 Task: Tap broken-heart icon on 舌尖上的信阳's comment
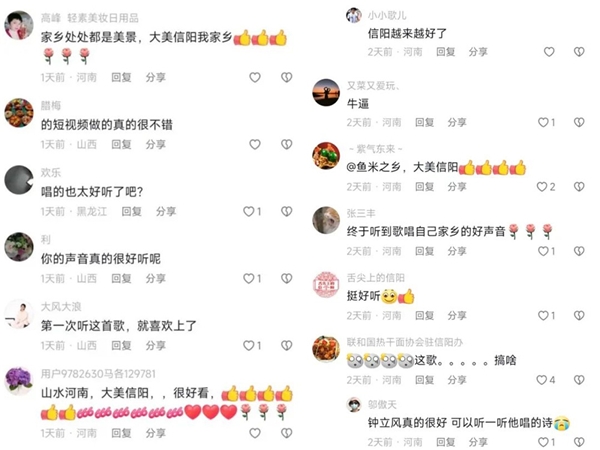[579, 315]
